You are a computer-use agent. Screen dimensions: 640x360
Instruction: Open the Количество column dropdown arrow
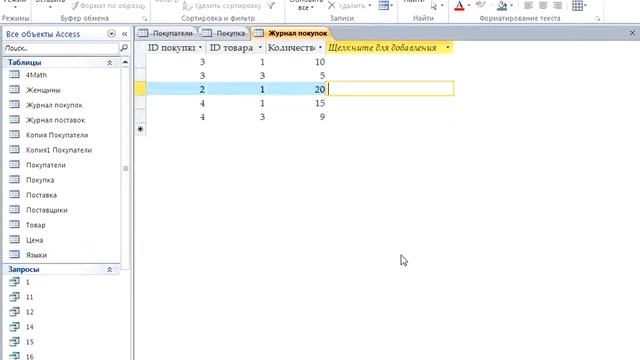pos(320,48)
